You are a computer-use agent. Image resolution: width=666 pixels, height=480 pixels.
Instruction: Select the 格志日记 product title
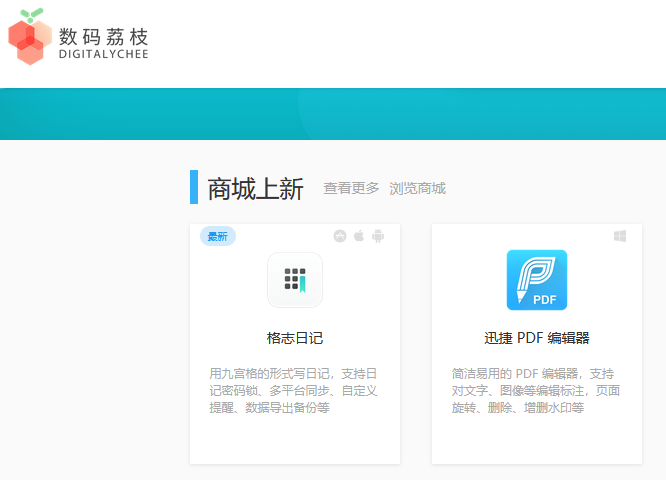click(x=295, y=338)
